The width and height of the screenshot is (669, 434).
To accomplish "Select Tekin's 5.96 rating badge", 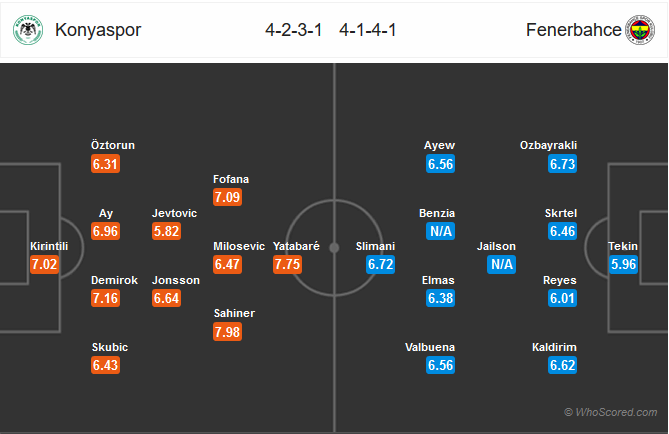I will click(x=623, y=264).
